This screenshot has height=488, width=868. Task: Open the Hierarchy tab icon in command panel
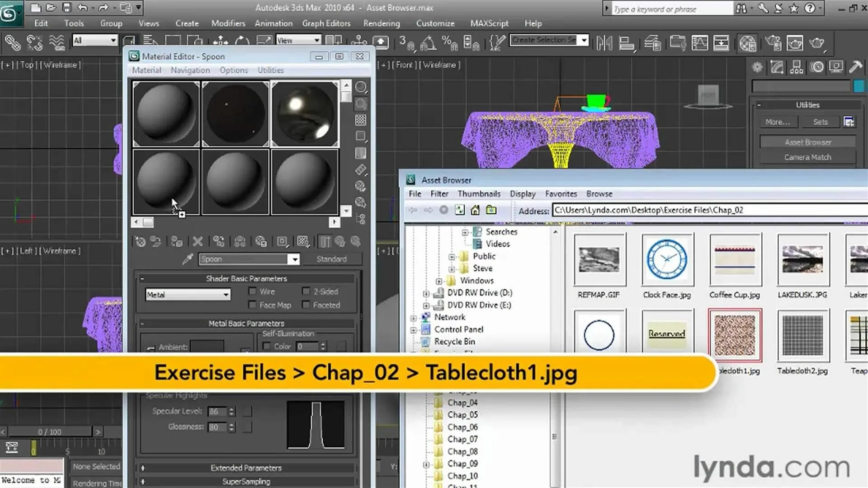click(x=797, y=67)
